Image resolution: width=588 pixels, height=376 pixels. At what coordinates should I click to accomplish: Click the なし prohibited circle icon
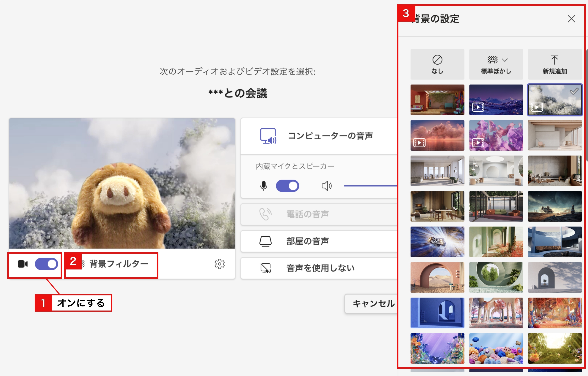coord(437,60)
